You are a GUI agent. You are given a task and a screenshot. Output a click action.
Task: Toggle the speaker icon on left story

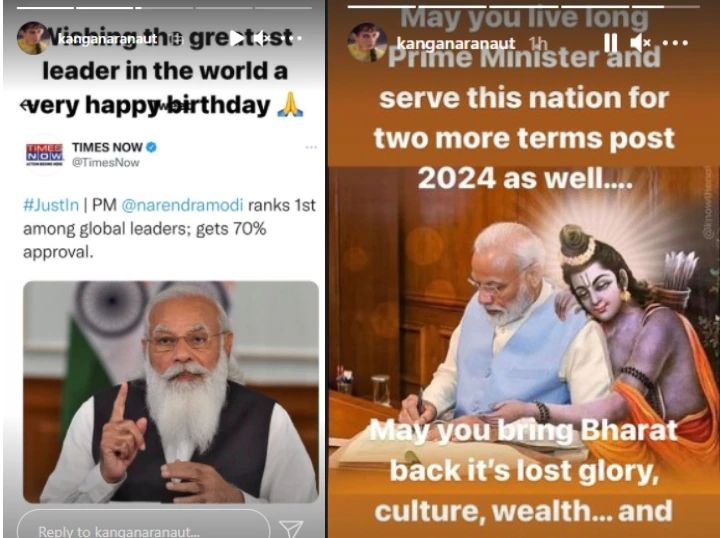pyautogui.click(x=259, y=39)
